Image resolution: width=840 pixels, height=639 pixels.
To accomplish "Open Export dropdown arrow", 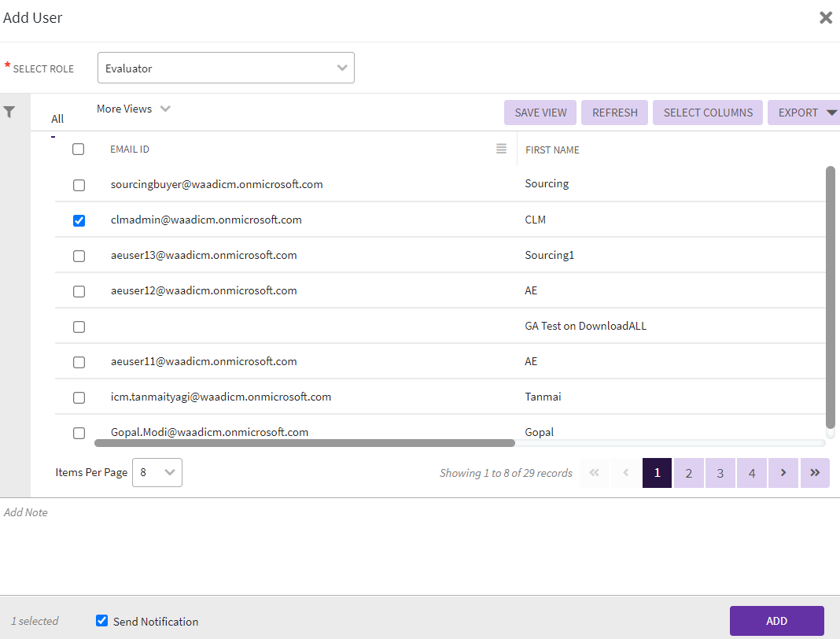I will click(831, 113).
